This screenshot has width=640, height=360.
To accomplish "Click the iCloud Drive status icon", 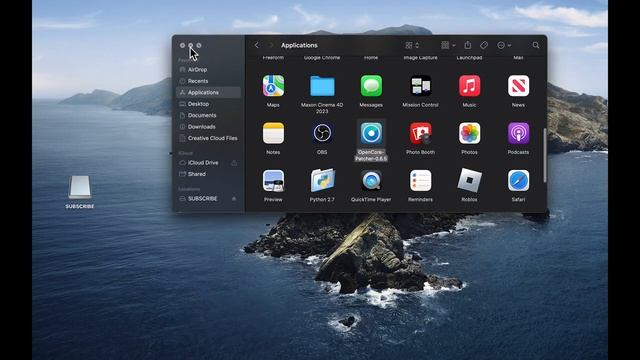I will pos(234,163).
